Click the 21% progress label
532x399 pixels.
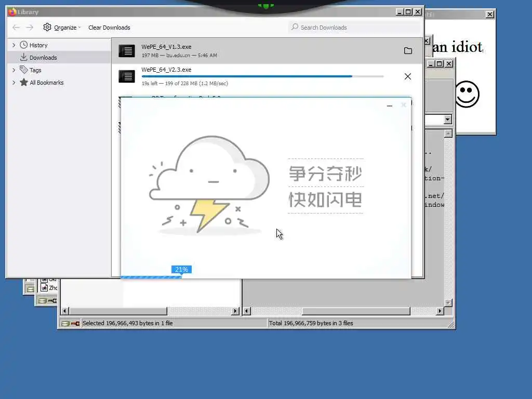(181, 270)
